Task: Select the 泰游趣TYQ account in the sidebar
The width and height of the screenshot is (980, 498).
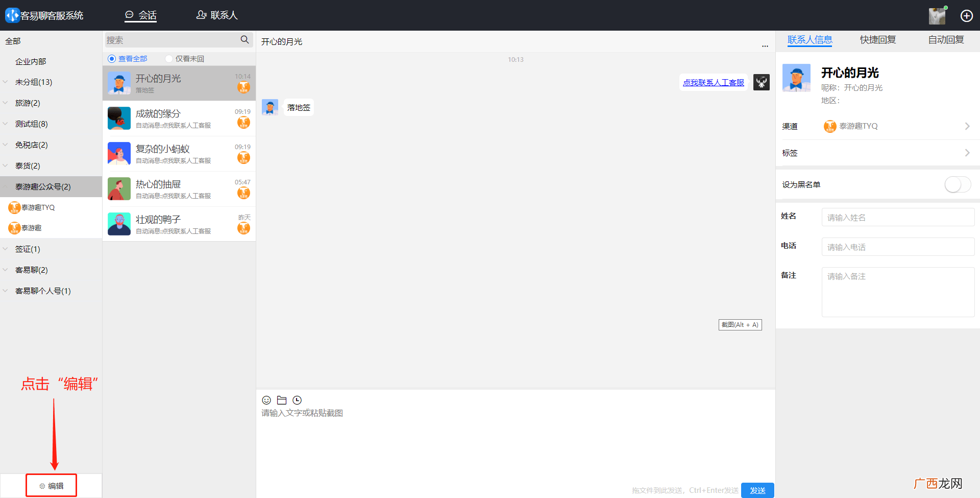Action: (x=51, y=207)
